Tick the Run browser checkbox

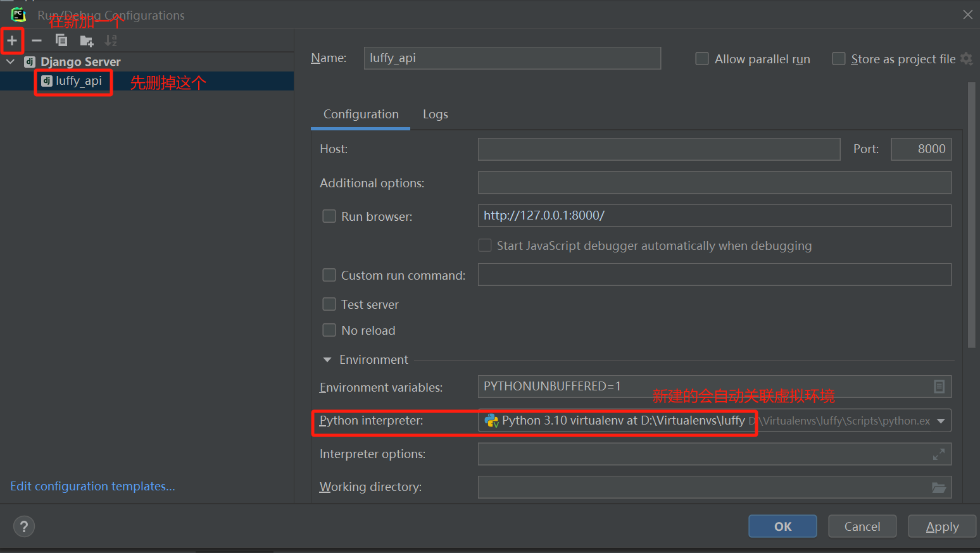pos(329,216)
